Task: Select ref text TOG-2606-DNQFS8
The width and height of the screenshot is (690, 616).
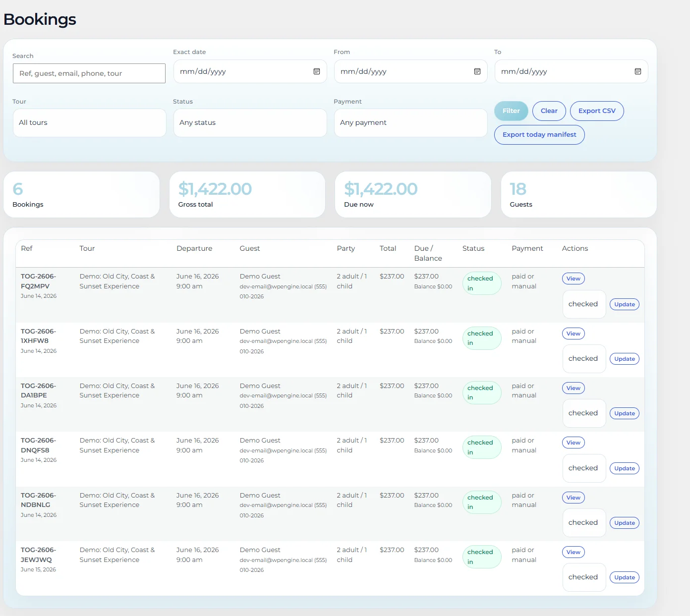Action: click(x=39, y=446)
